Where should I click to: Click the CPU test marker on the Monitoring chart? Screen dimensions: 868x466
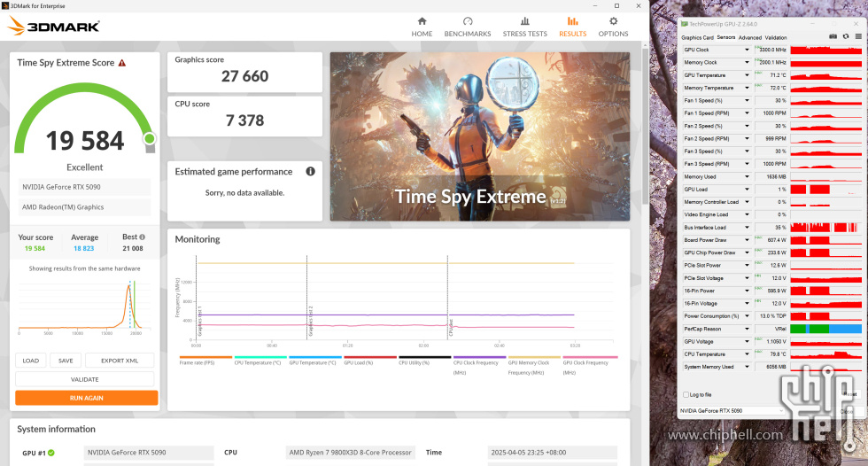pyautogui.click(x=451, y=328)
